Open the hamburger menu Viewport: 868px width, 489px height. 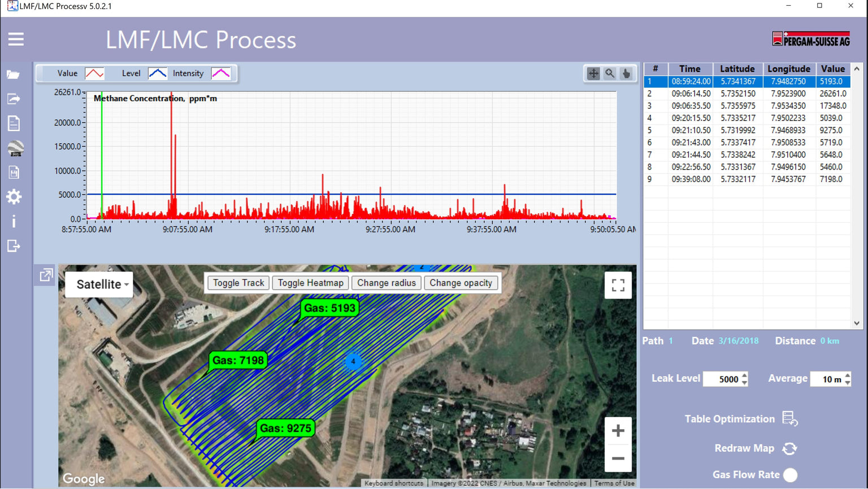16,39
